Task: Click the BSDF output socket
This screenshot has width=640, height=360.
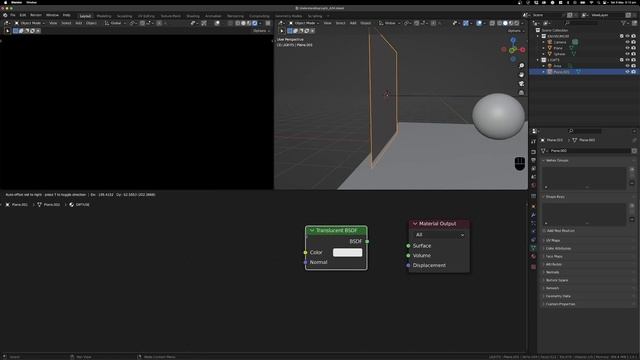Action: point(367,242)
